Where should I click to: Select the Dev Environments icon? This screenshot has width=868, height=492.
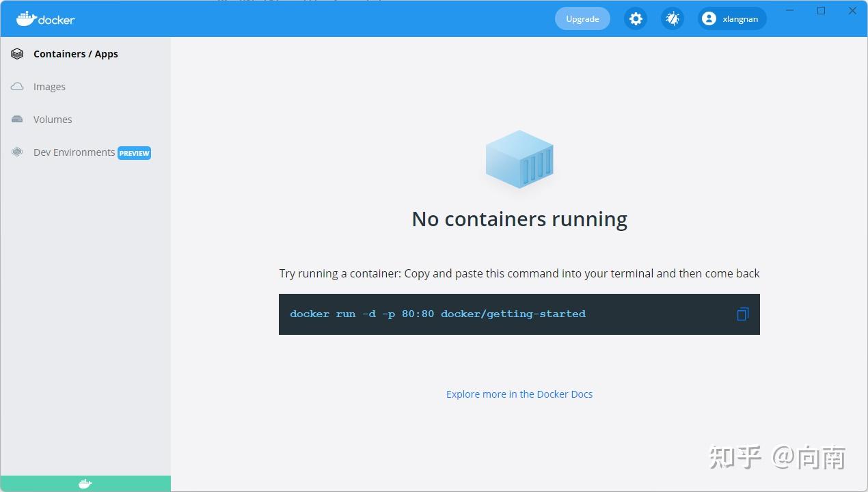(x=16, y=152)
